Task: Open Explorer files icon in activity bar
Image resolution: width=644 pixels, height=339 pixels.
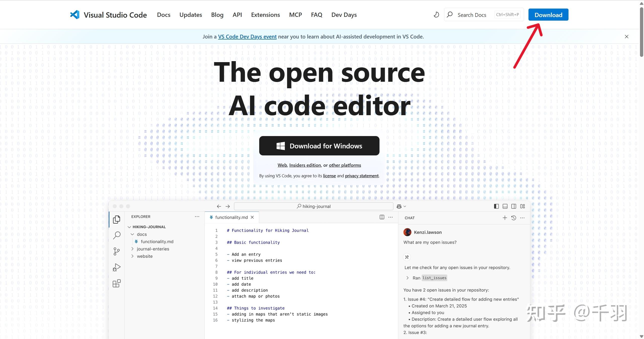Action: (117, 220)
